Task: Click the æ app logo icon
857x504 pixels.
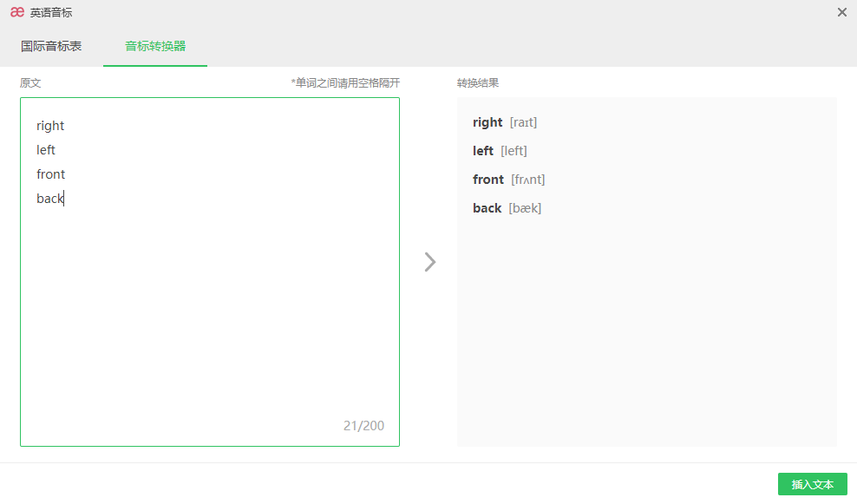Action: (17, 12)
